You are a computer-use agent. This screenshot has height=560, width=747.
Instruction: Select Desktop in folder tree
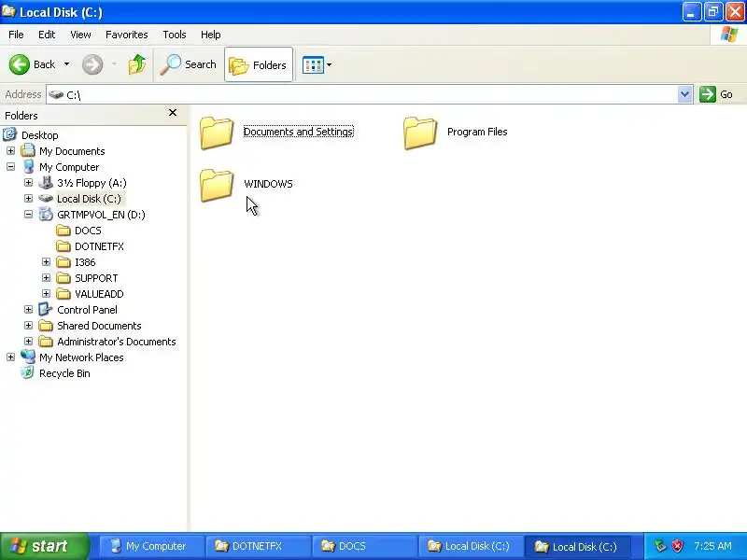tap(40, 135)
